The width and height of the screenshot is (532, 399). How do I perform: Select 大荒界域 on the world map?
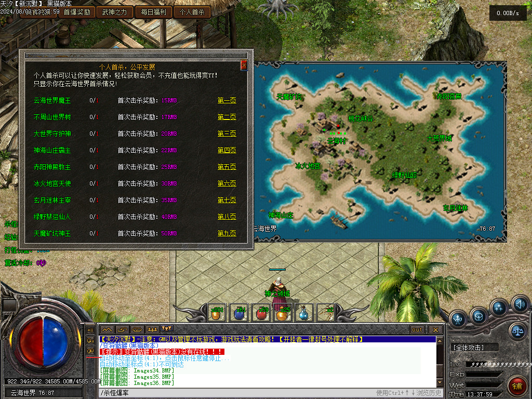tap(440, 138)
